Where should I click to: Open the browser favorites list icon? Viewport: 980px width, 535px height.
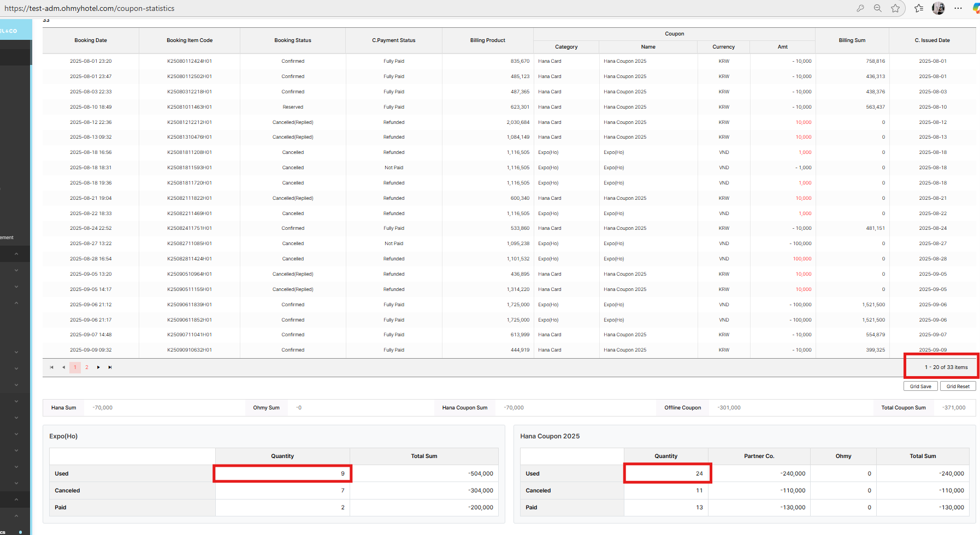[919, 8]
